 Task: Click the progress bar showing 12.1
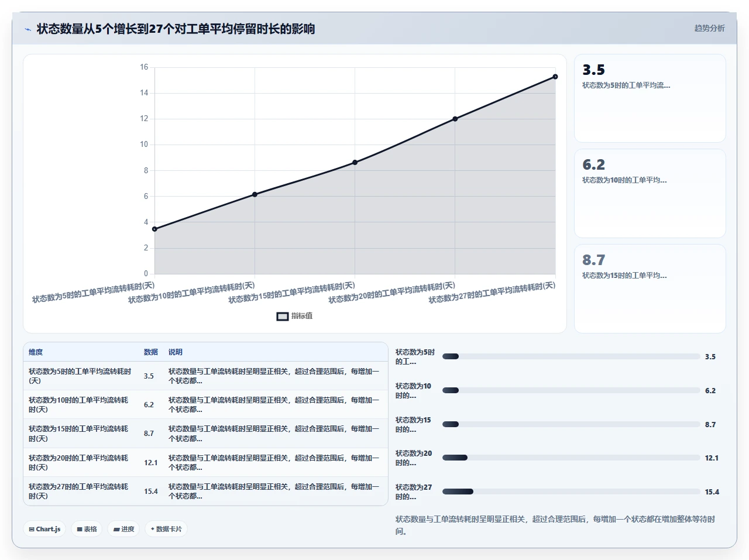tap(571, 458)
